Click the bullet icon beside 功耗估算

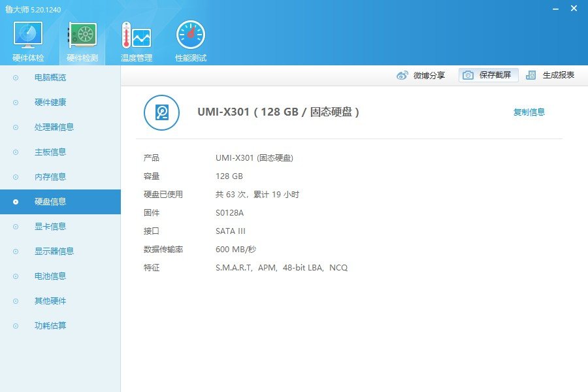pos(16,325)
